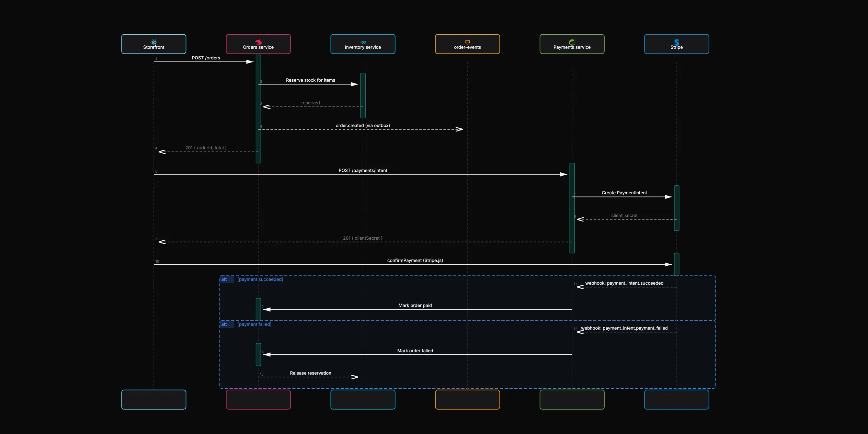The width and height of the screenshot is (868, 434).
Task: Click the 'confirmPayment (Stripe.js)' message label
Action: tap(415, 261)
